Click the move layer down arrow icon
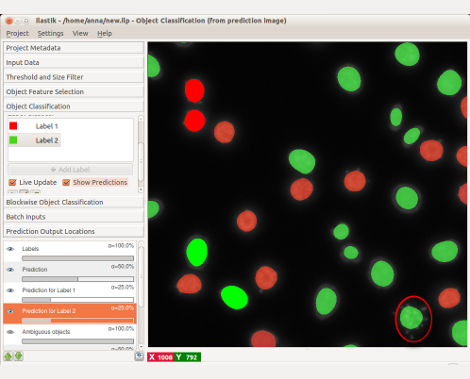The image size is (470, 379). (x=19, y=356)
